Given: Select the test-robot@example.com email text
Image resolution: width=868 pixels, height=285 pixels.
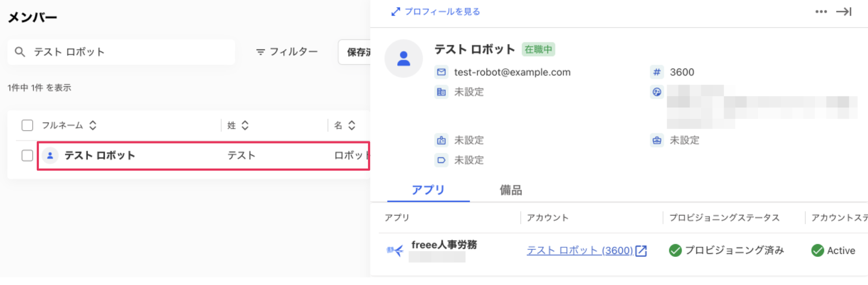Looking at the screenshot, I should (512, 72).
